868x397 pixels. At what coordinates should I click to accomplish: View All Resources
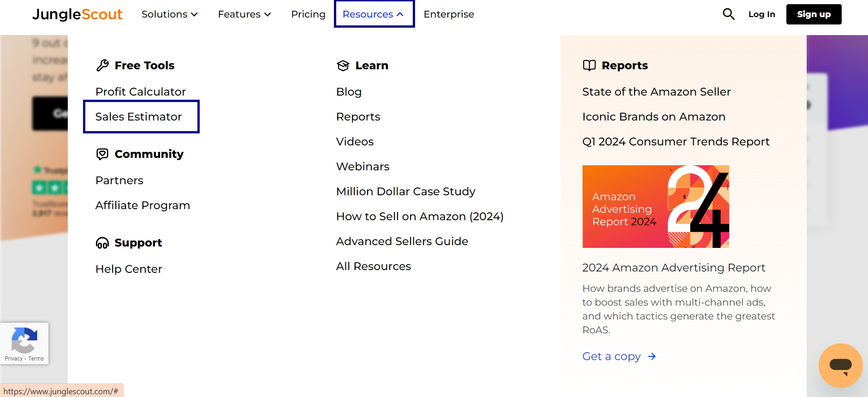(x=374, y=266)
